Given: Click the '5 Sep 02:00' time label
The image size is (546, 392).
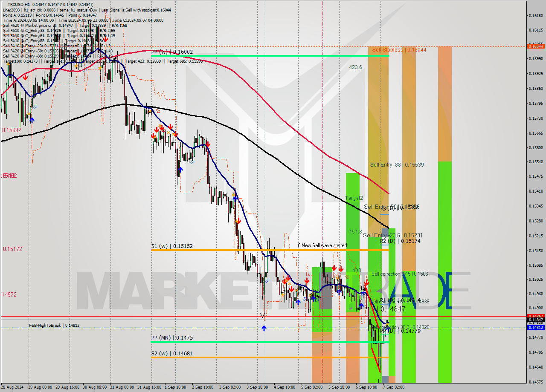Looking at the screenshot, I should [312, 387].
